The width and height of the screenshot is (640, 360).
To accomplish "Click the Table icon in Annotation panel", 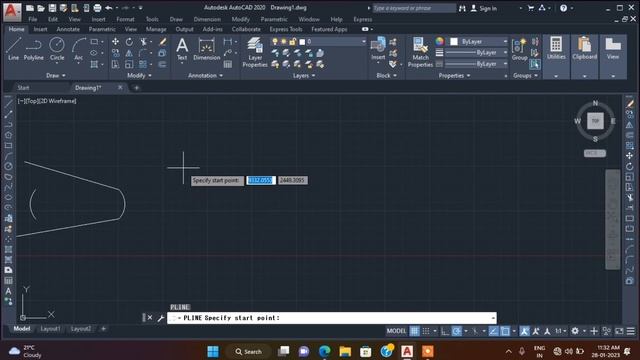I will 228,64.
